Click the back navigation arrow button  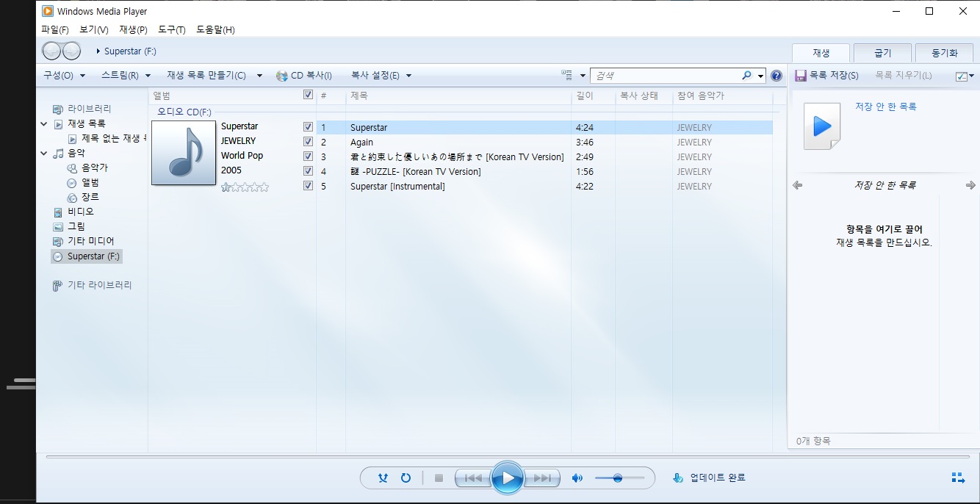52,51
